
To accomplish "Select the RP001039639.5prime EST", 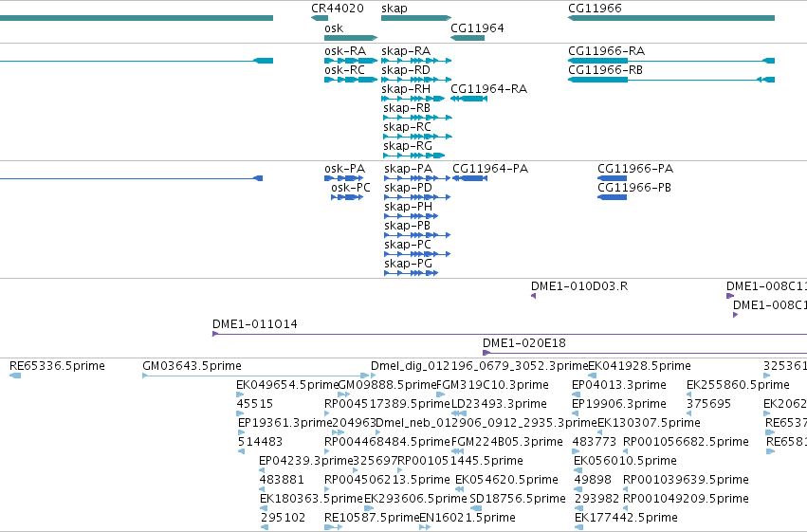I will (625, 489).
